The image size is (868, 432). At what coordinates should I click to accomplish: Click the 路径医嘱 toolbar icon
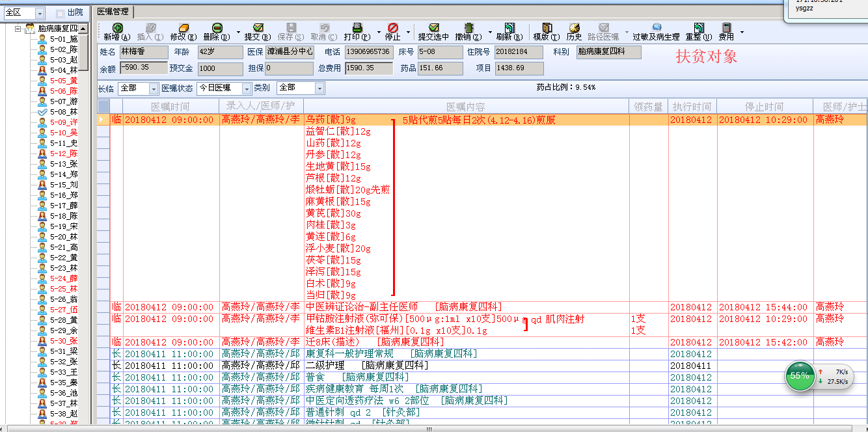pos(603,28)
